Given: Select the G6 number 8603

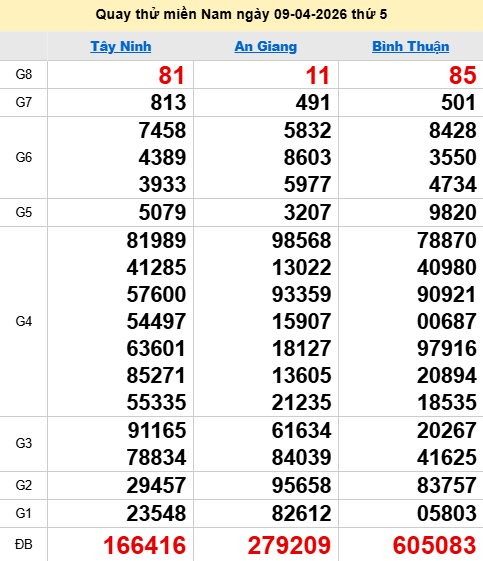Looking at the screenshot, I should tap(307, 157).
